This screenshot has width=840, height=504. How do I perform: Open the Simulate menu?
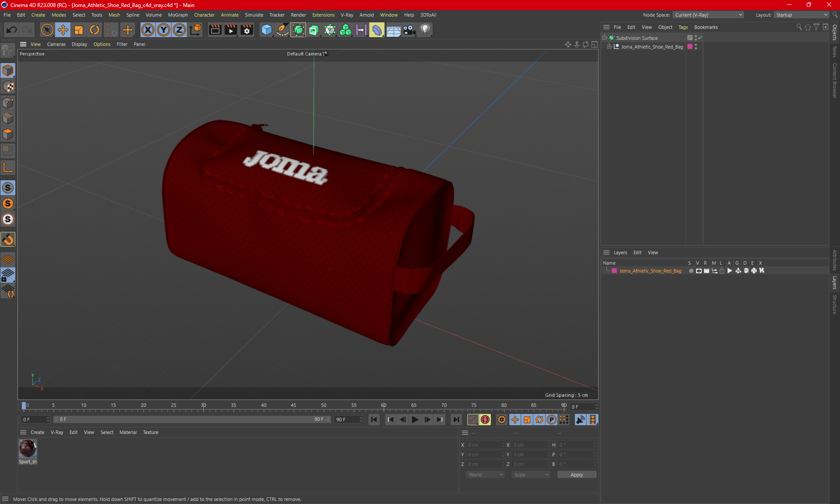click(x=254, y=15)
